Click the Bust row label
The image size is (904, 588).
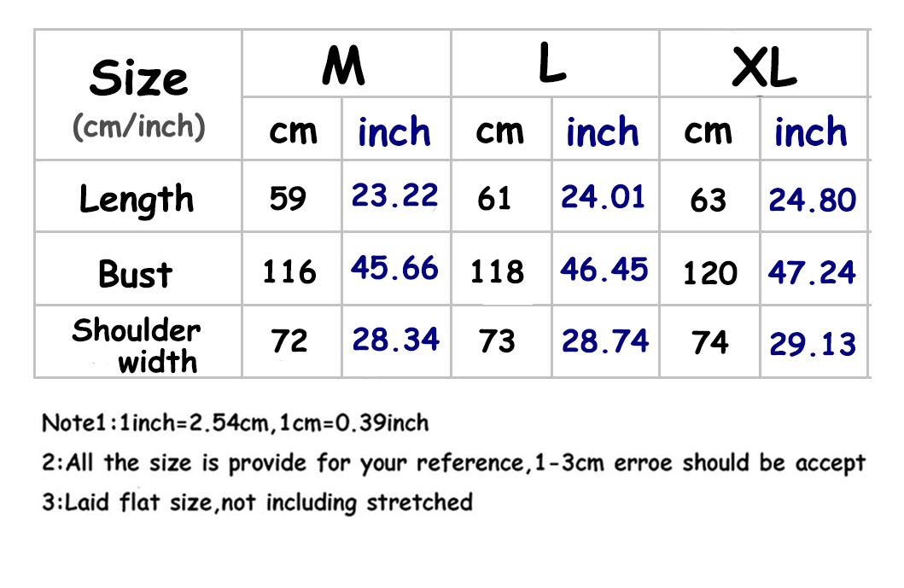(136, 275)
